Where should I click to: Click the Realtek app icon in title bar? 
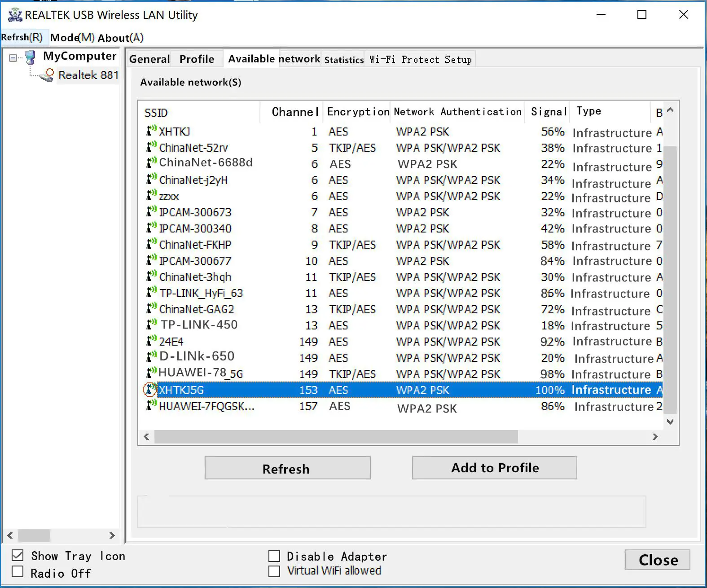point(15,15)
